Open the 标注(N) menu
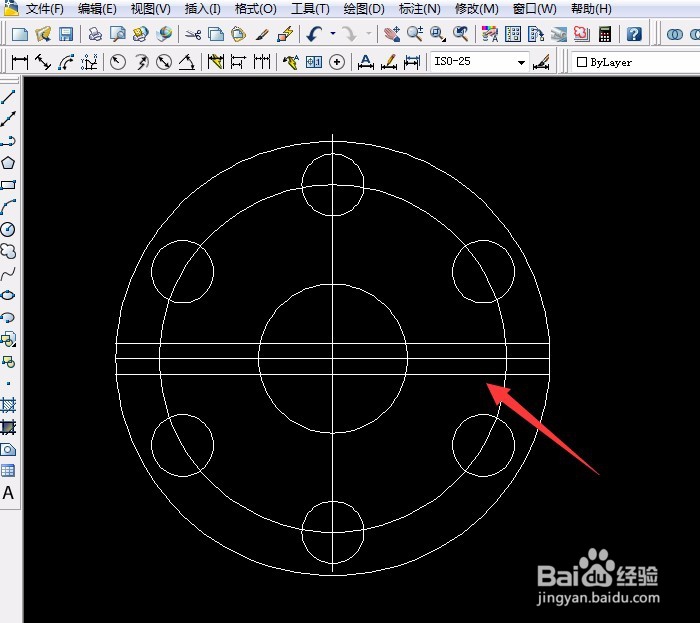Screen dimensions: 700x623 coord(419,8)
